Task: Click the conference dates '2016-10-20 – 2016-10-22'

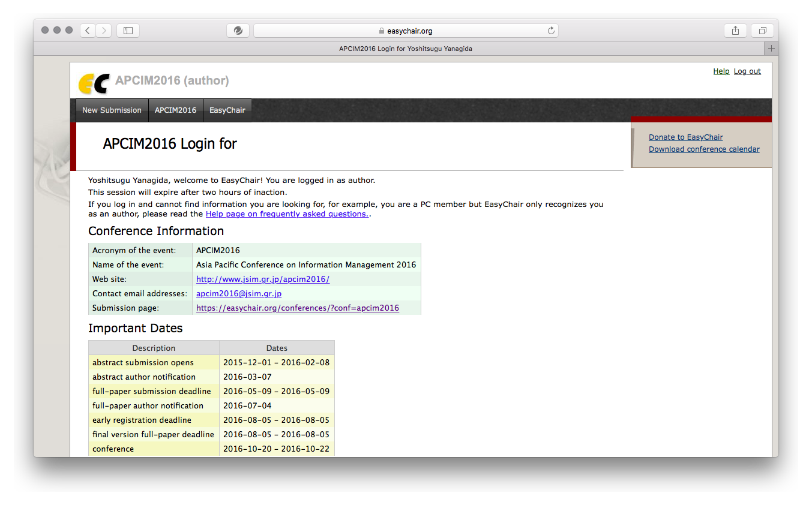Action: tap(276, 449)
